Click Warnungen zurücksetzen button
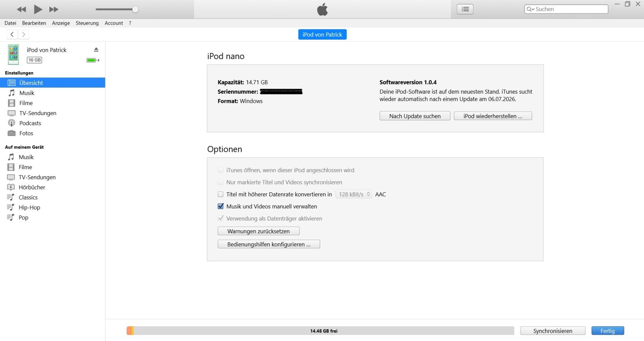 (259, 231)
